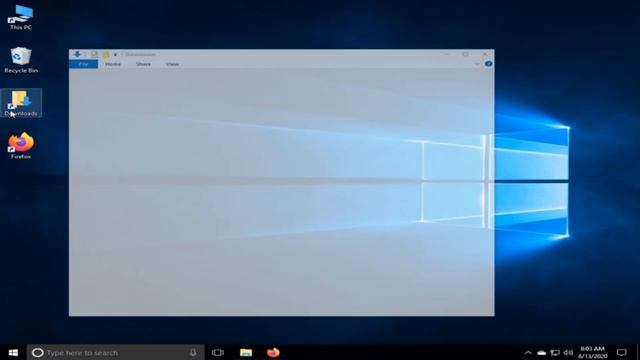This screenshot has height=360, width=640.
Task: Click in the Type here to search box
Action: (x=116, y=352)
